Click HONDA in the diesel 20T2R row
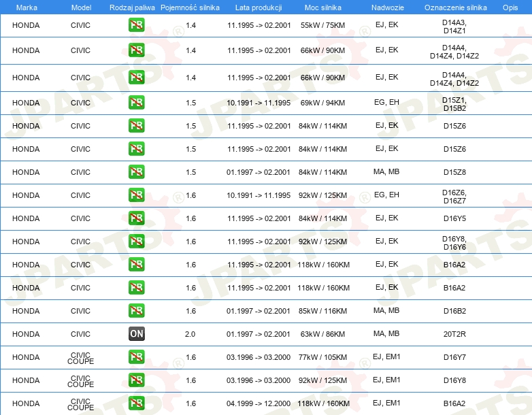532x415 pixels. (x=26, y=334)
